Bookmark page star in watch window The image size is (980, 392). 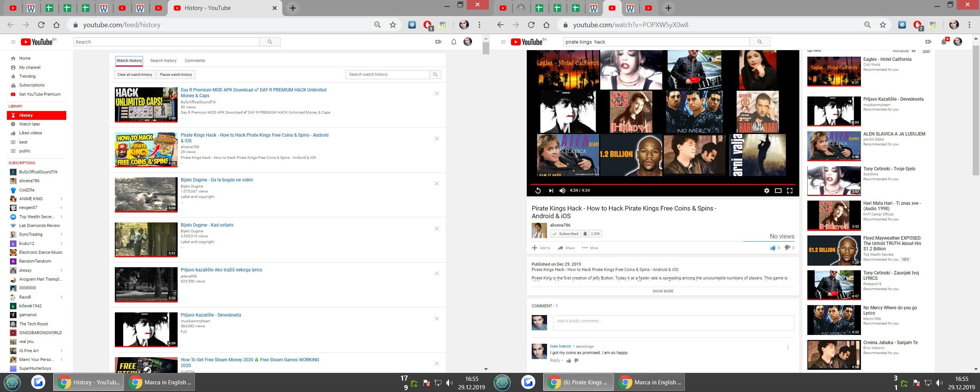(883, 25)
